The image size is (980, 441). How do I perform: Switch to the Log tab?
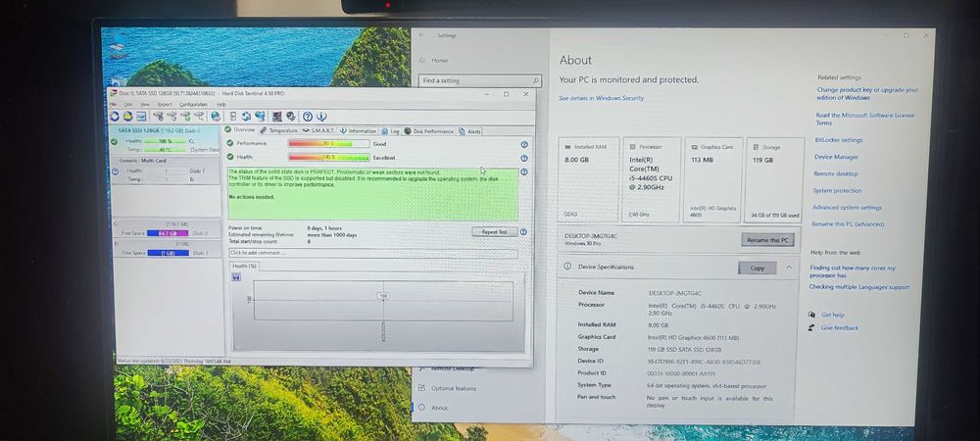[x=390, y=131]
